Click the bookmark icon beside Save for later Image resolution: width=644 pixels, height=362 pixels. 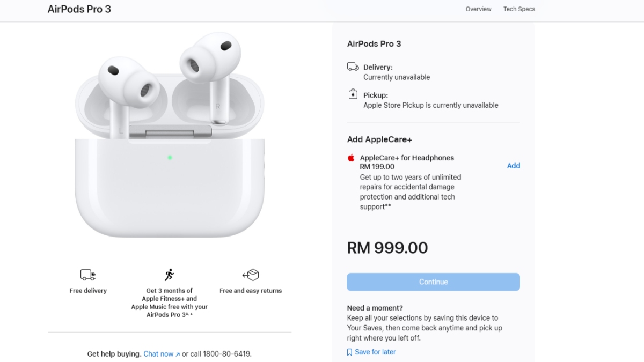tap(349, 352)
